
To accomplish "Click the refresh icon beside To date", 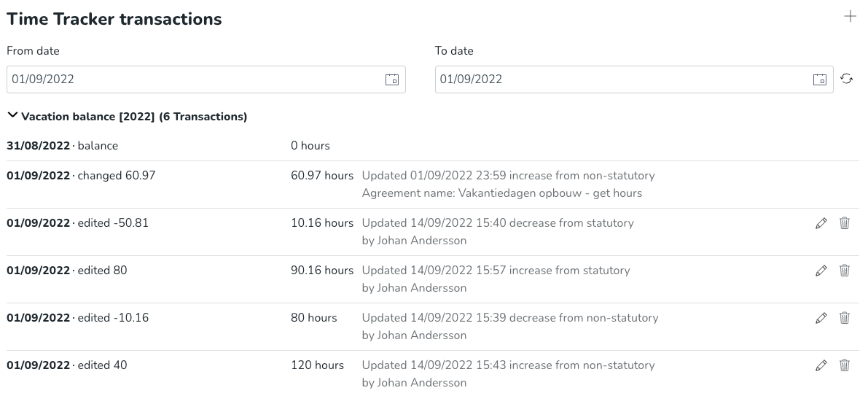I will click(846, 79).
